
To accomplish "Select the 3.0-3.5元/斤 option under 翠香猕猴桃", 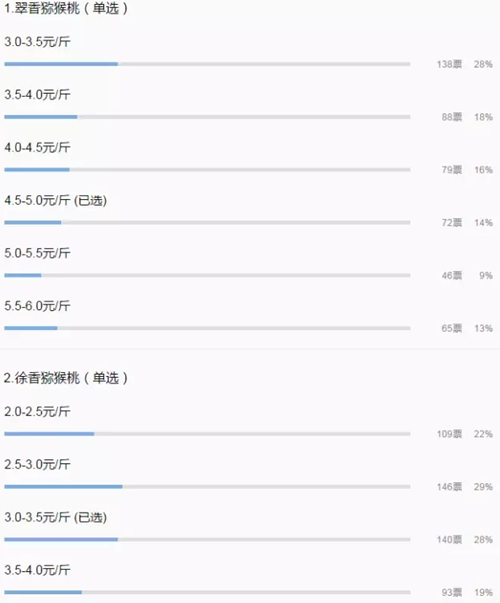I will pos(37,42).
